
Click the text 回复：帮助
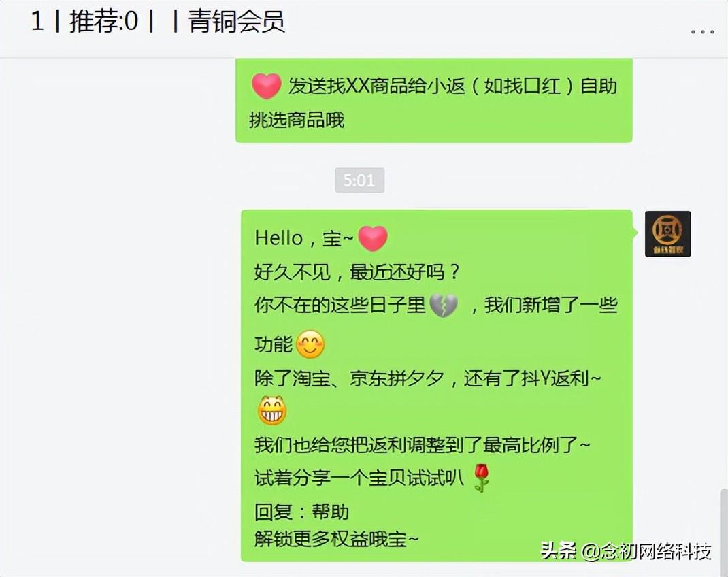coord(302,512)
